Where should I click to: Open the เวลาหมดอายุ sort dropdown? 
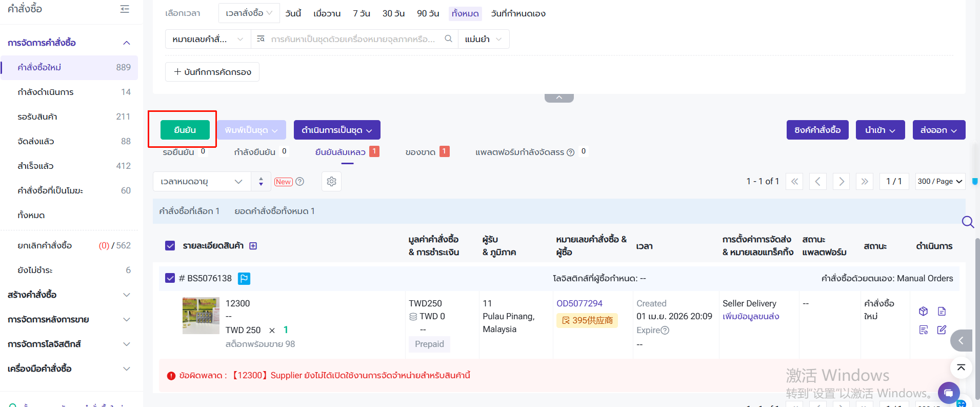202,182
